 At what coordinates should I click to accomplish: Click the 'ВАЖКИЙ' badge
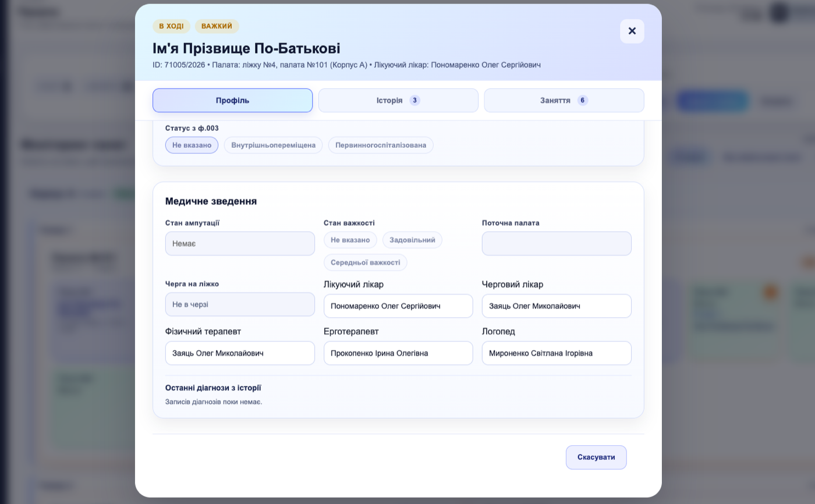(217, 26)
